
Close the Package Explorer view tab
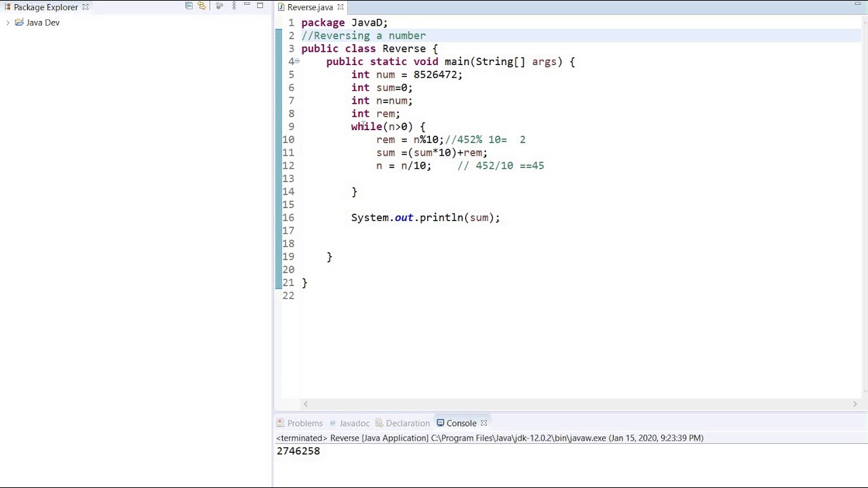click(85, 7)
